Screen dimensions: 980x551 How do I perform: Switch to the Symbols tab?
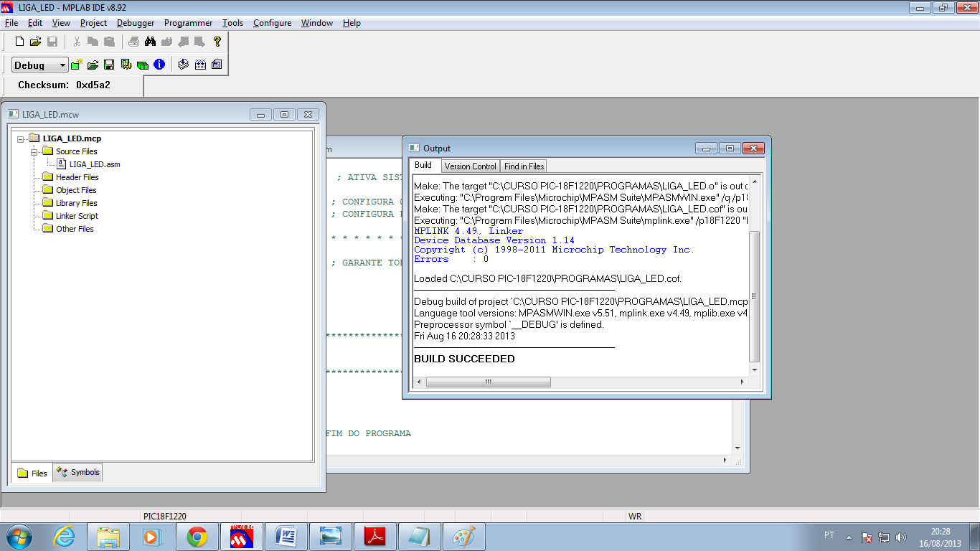click(77, 472)
